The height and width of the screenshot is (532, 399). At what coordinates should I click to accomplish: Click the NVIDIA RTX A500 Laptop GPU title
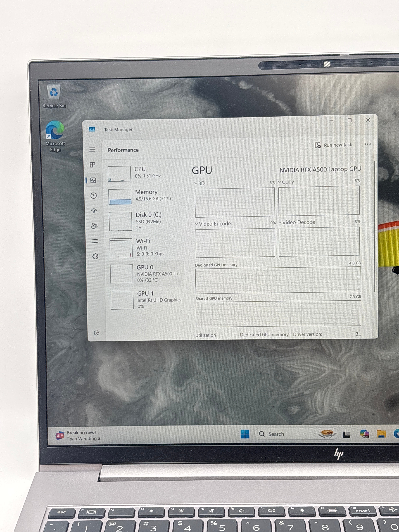pos(320,170)
